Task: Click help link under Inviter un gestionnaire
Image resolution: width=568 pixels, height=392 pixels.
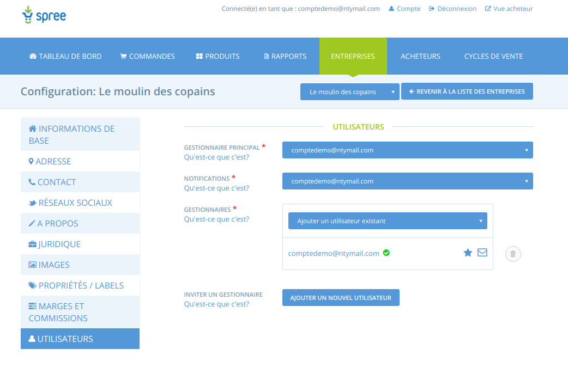Action: (x=216, y=304)
